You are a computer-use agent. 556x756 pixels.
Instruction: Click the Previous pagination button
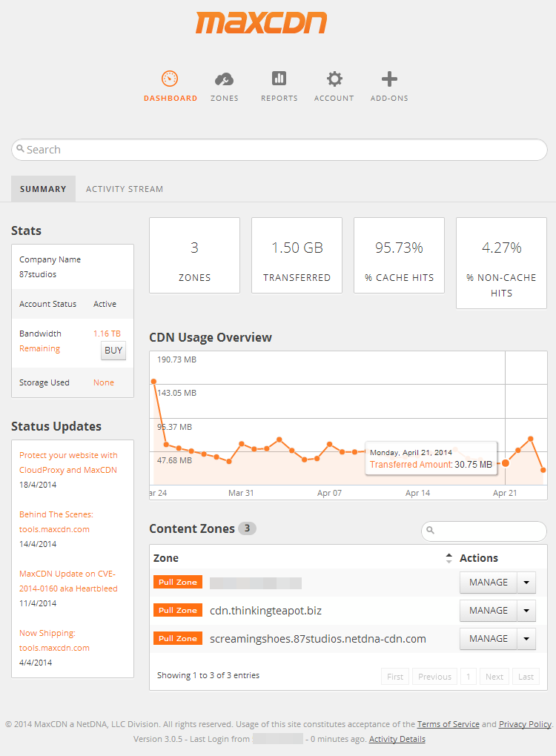click(434, 677)
